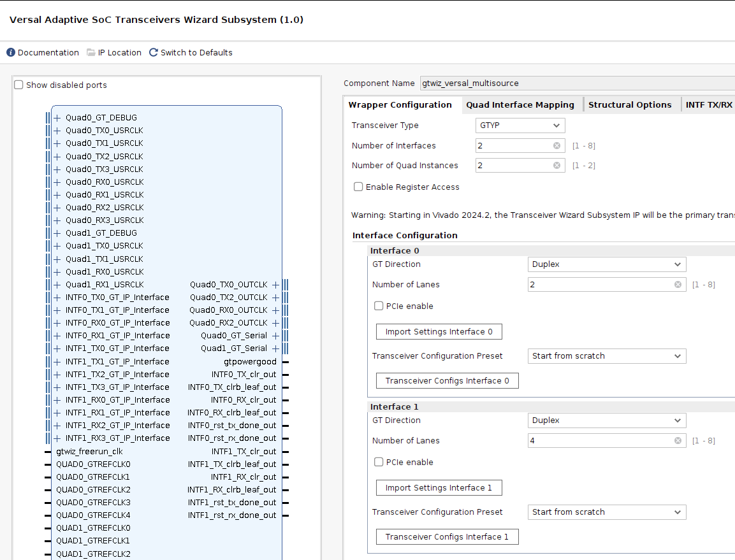Select the gtwiz_freerun_clk port label
This screenshot has width=735, height=560.
(x=89, y=452)
